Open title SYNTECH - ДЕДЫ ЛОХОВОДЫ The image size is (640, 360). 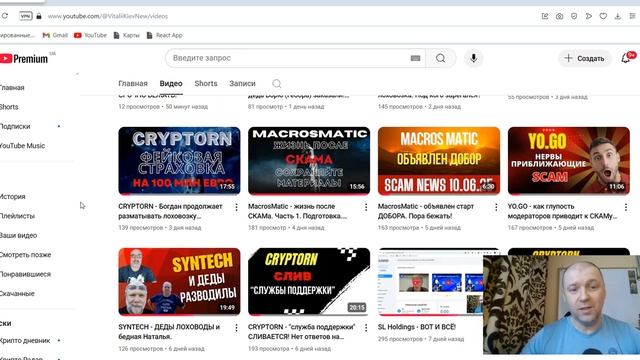[169, 332]
